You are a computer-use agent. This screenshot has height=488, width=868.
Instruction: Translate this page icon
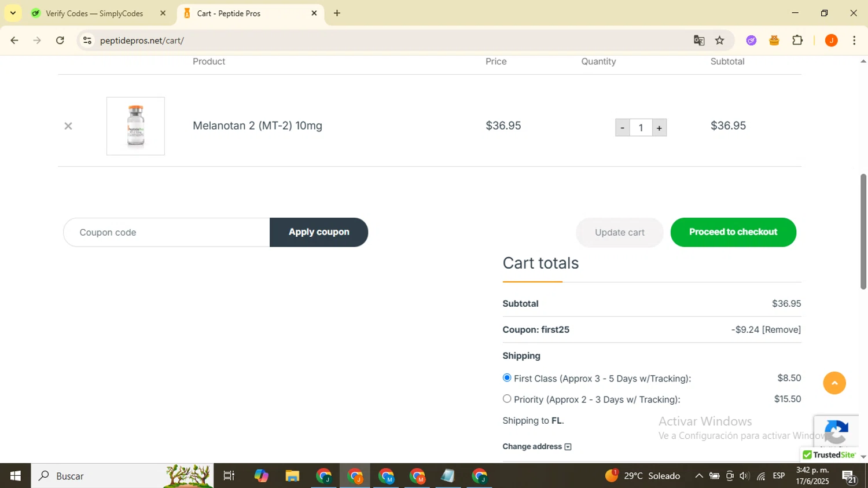[699, 41]
